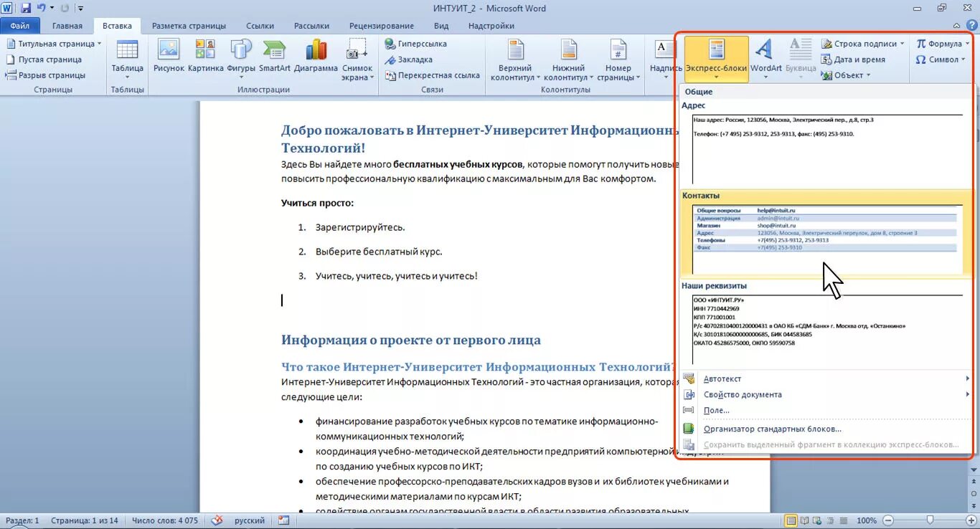The width and height of the screenshot is (980, 529).
Task: Collapse the ribbon with the caret icon
Action: pos(958,26)
